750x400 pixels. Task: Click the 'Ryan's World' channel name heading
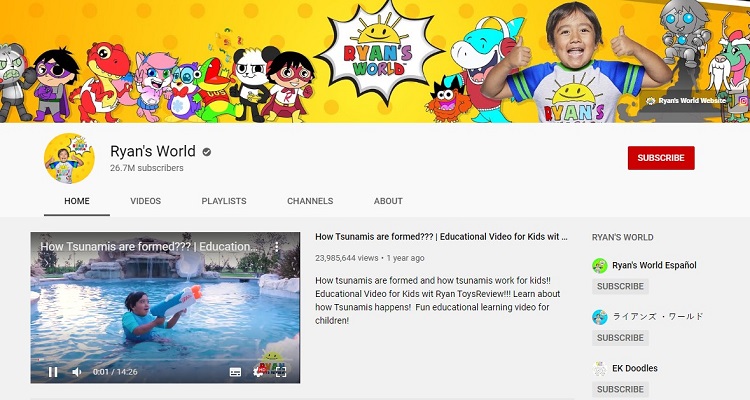(153, 151)
